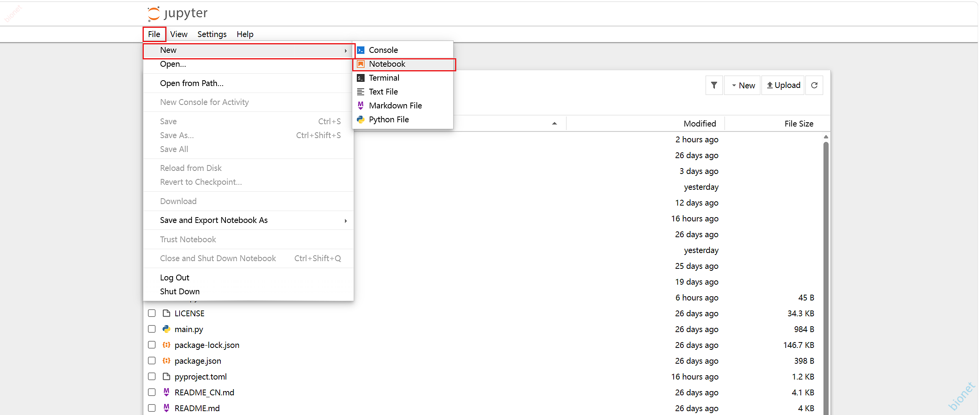Open the main.py file
This screenshot has height=415, width=980.
[x=189, y=329]
